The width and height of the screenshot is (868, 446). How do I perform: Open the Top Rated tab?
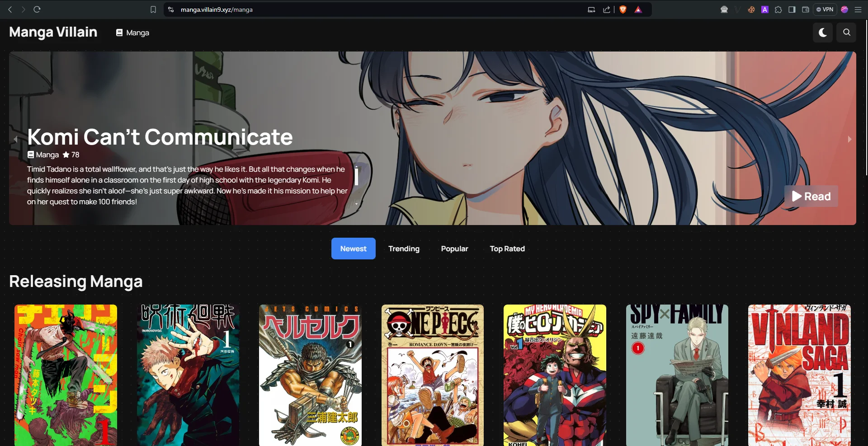(x=507, y=249)
